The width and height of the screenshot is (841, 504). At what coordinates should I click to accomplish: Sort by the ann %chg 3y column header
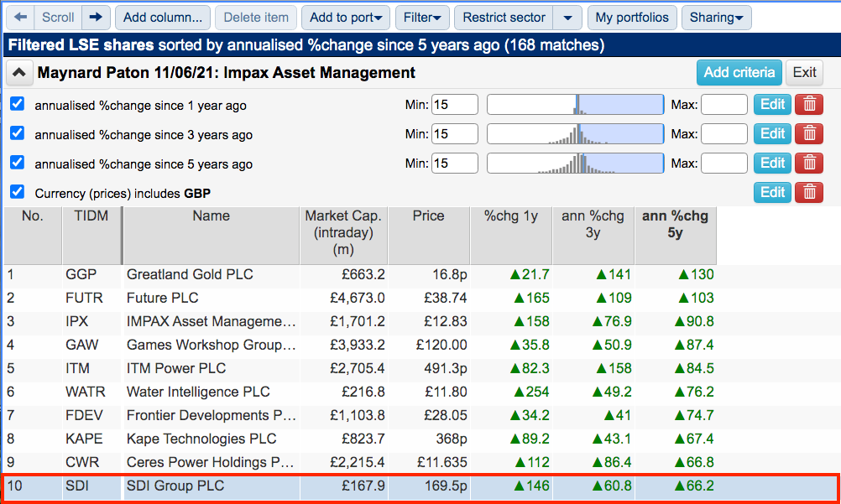593,236
